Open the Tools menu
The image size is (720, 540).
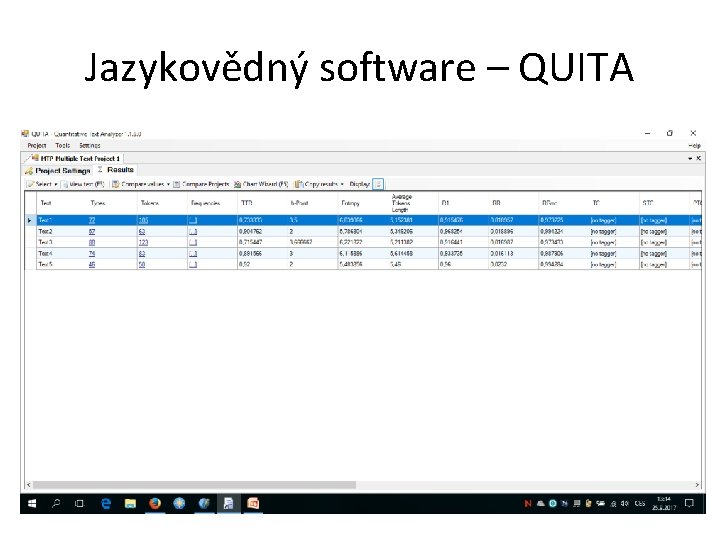(62, 146)
